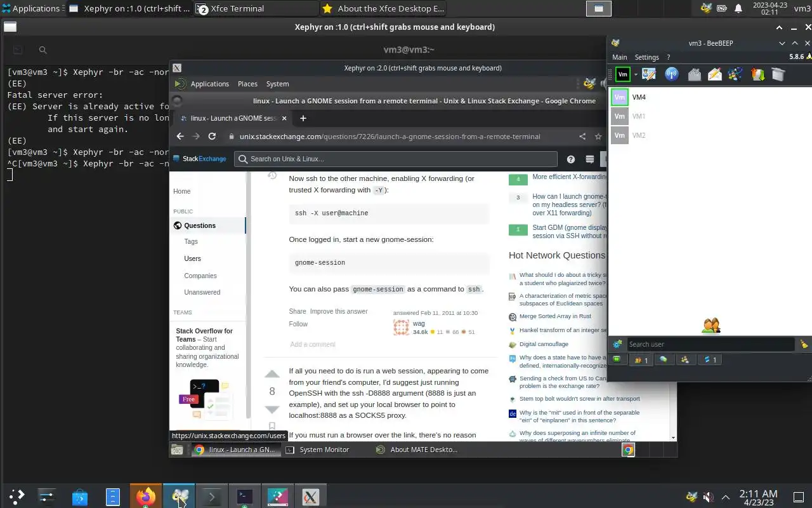Click the envelope with pencil compose icon
Viewport: 812px width, 508px height.
tap(715, 74)
